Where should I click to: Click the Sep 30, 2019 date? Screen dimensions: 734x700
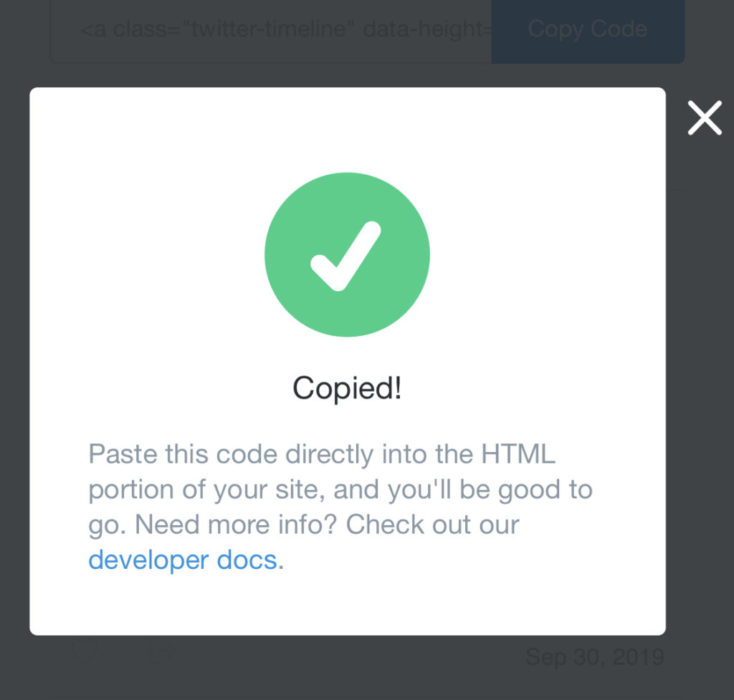594,656
